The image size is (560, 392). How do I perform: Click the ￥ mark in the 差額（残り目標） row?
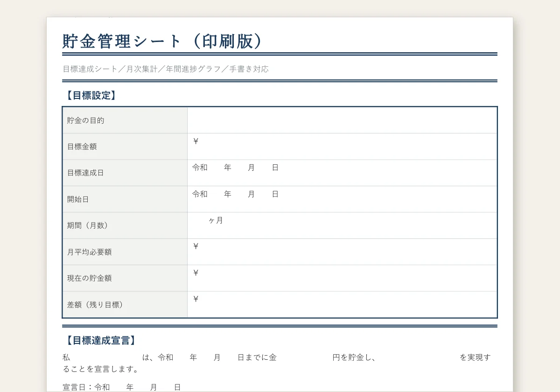[196, 299]
